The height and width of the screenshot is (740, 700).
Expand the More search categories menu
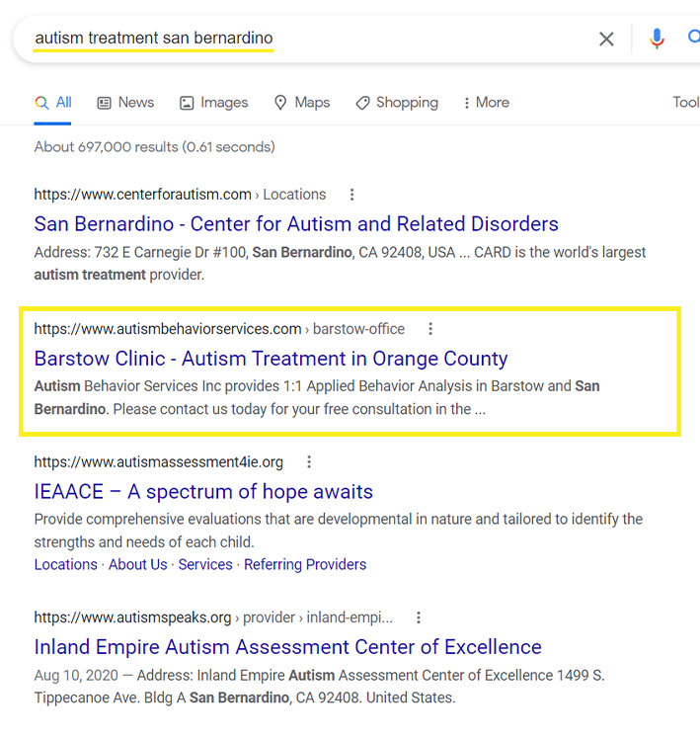tap(487, 103)
